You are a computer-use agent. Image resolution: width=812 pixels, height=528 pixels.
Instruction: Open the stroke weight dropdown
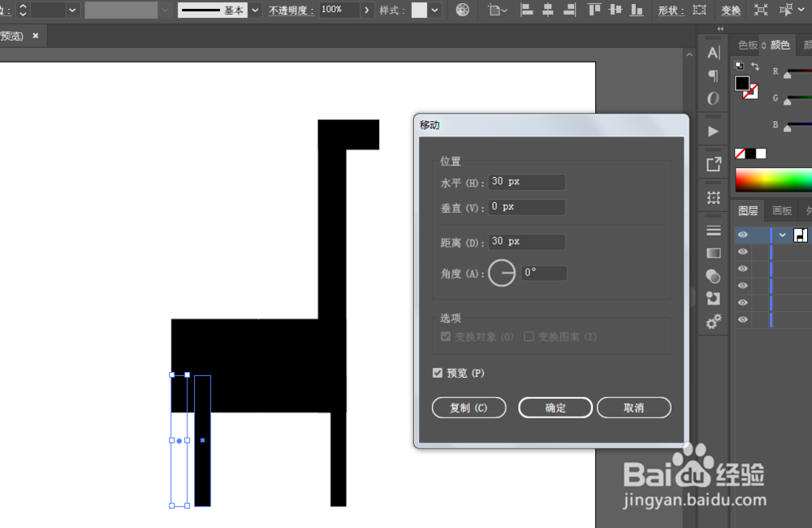(72, 10)
